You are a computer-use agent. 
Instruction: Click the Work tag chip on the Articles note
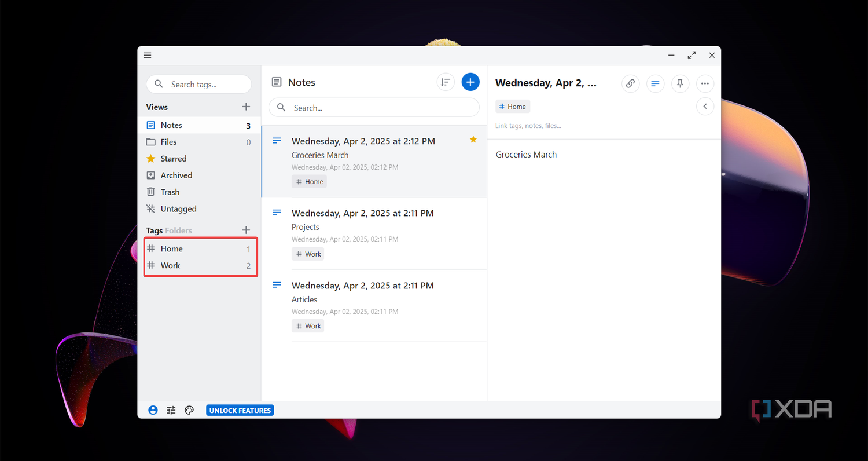point(308,326)
